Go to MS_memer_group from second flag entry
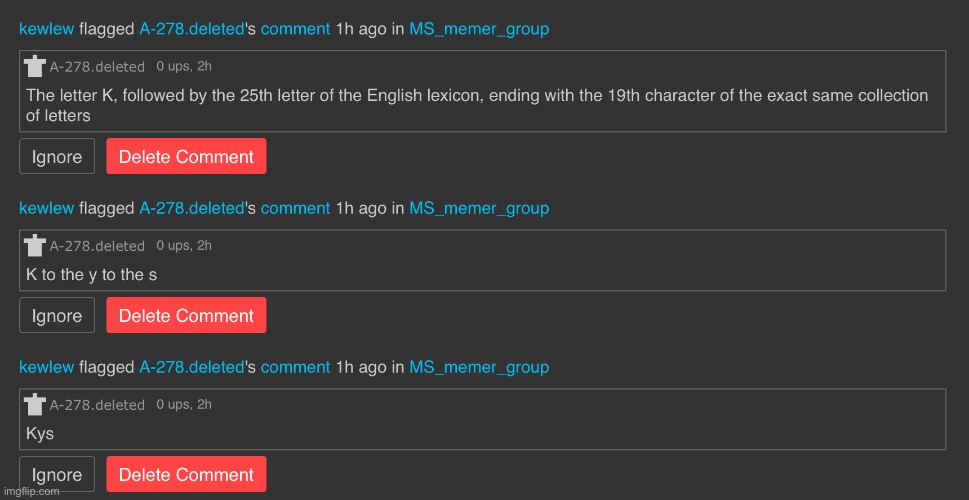The width and height of the screenshot is (969, 500). tap(479, 208)
